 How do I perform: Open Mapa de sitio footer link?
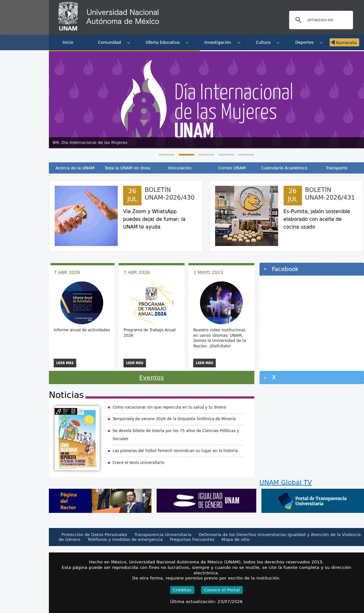[235, 540]
